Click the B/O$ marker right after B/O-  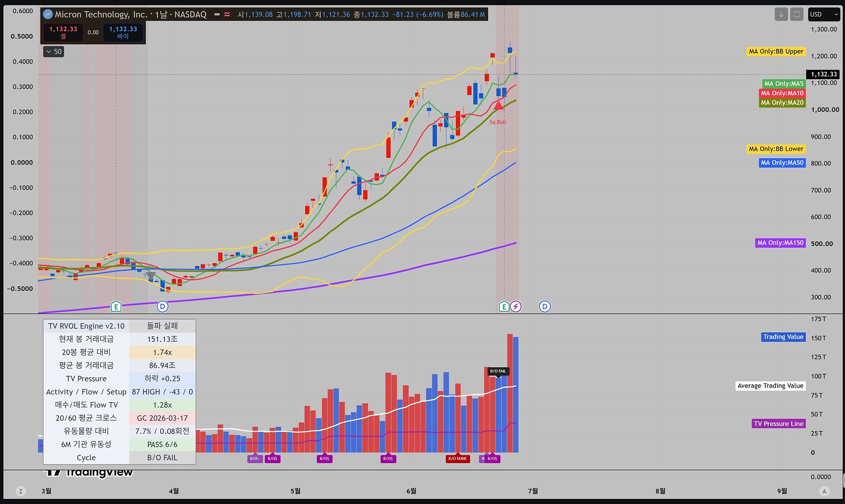[272, 458]
